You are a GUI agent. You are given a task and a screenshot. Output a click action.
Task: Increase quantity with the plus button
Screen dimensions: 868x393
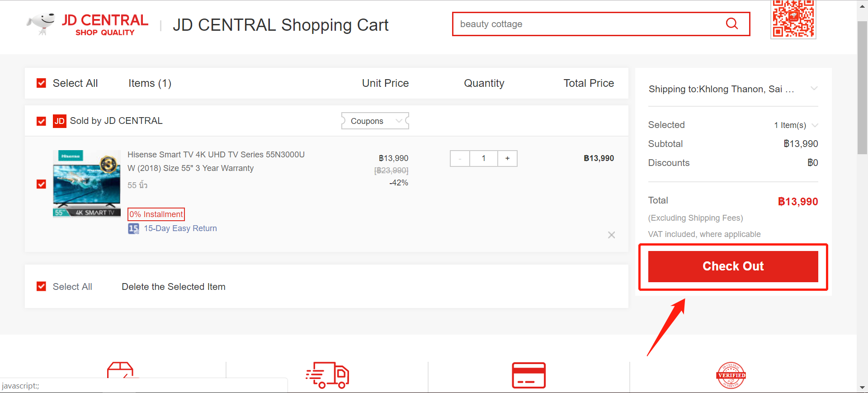pos(507,158)
